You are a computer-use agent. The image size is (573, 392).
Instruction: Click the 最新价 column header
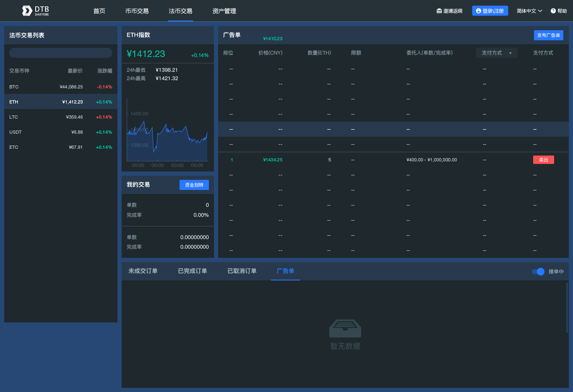click(76, 71)
